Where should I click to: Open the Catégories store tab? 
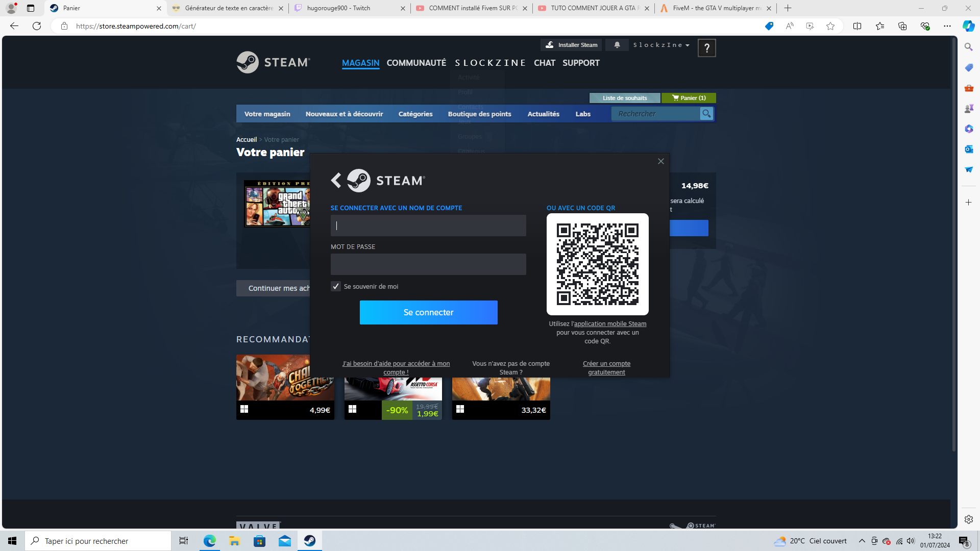pyautogui.click(x=415, y=114)
